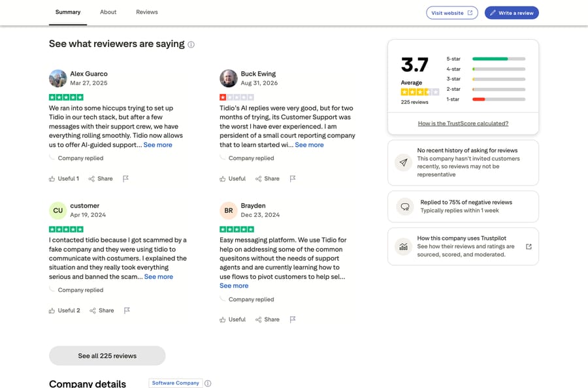The height and width of the screenshot is (388, 588).
Task: Filter by the 2-star rating bar
Action: point(485,89)
